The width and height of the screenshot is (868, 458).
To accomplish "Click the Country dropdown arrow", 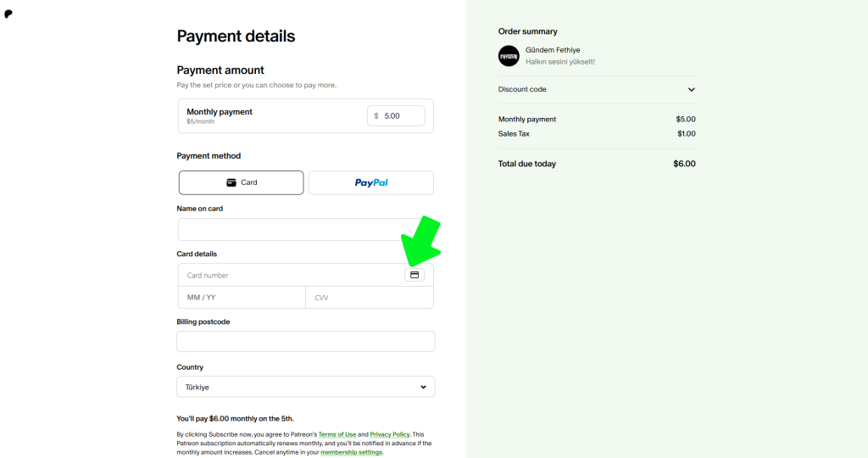I will point(424,387).
